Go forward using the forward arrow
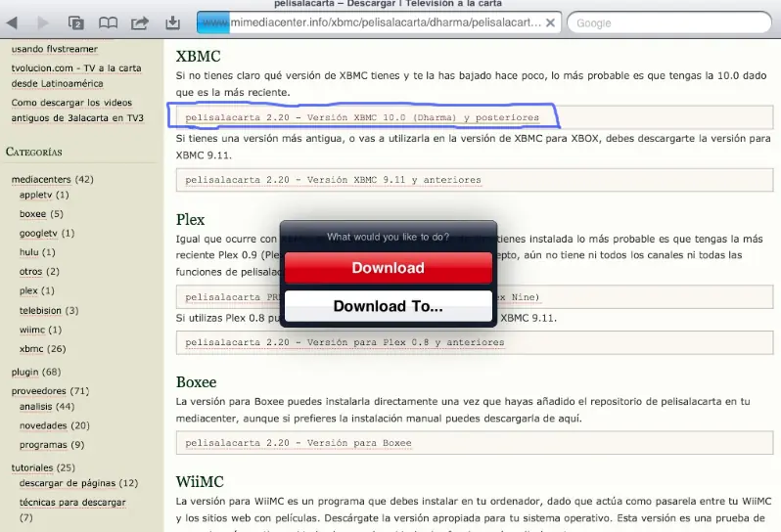 coord(43,22)
